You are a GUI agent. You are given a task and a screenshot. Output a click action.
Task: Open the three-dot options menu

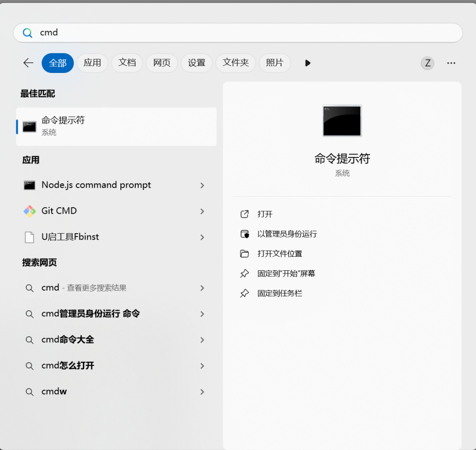pos(451,63)
